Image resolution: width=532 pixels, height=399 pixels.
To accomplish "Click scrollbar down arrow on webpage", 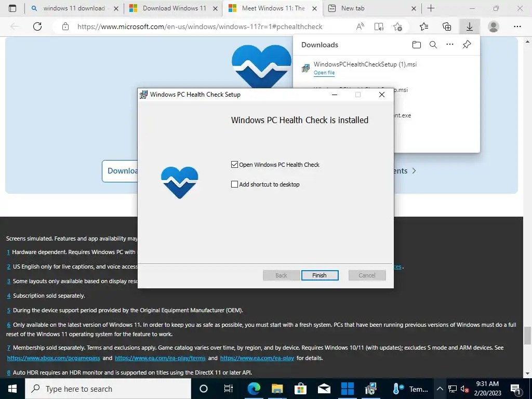I will (527, 374).
